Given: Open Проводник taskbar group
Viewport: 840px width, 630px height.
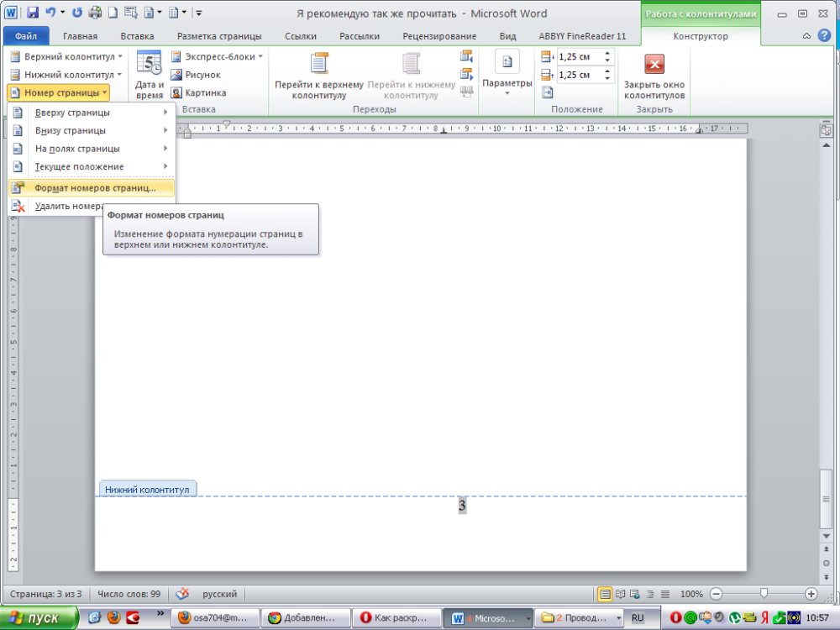Looking at the screenshot, I should click(x=580, y=617).
